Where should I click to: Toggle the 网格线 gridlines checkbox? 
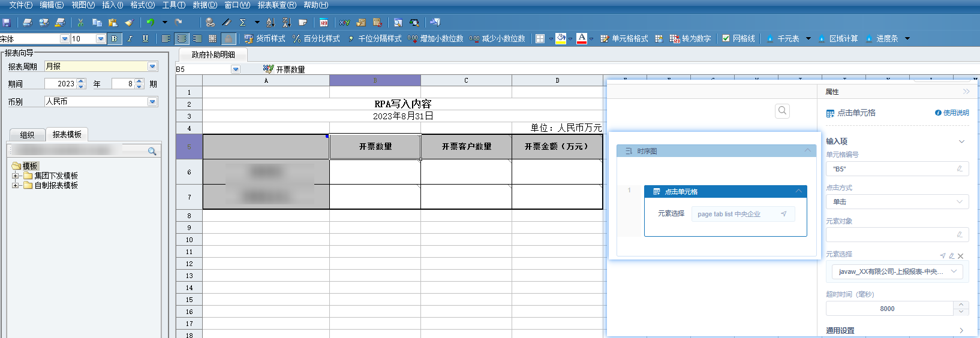pyautogui.click(x=726, y=38)
